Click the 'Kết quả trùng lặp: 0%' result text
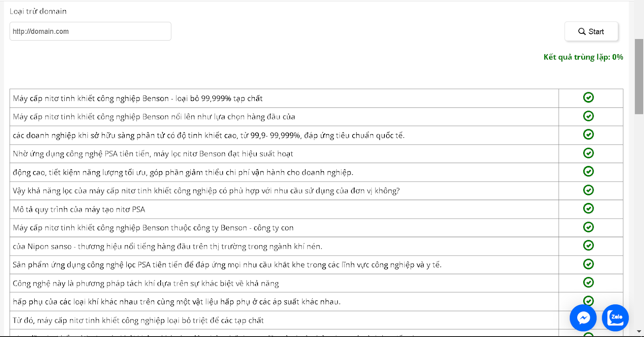644x337 pixels. click(583, 57)
